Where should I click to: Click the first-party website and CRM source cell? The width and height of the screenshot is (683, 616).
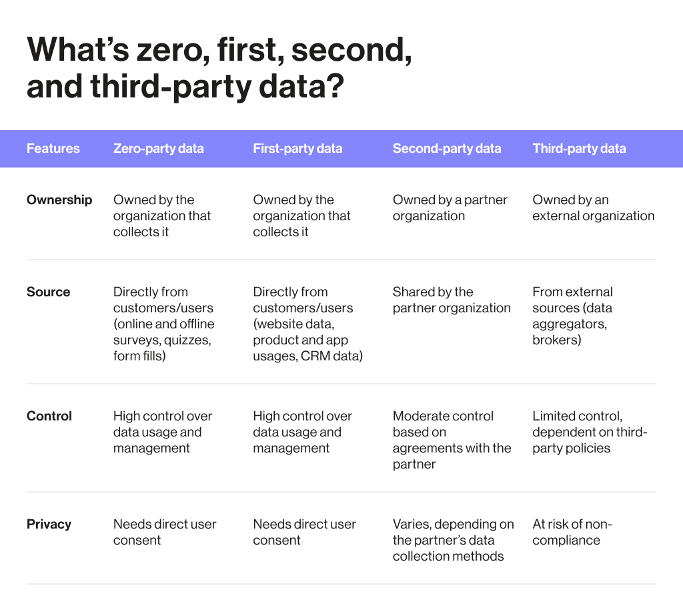pyautogui.click(x=307, y=324)
